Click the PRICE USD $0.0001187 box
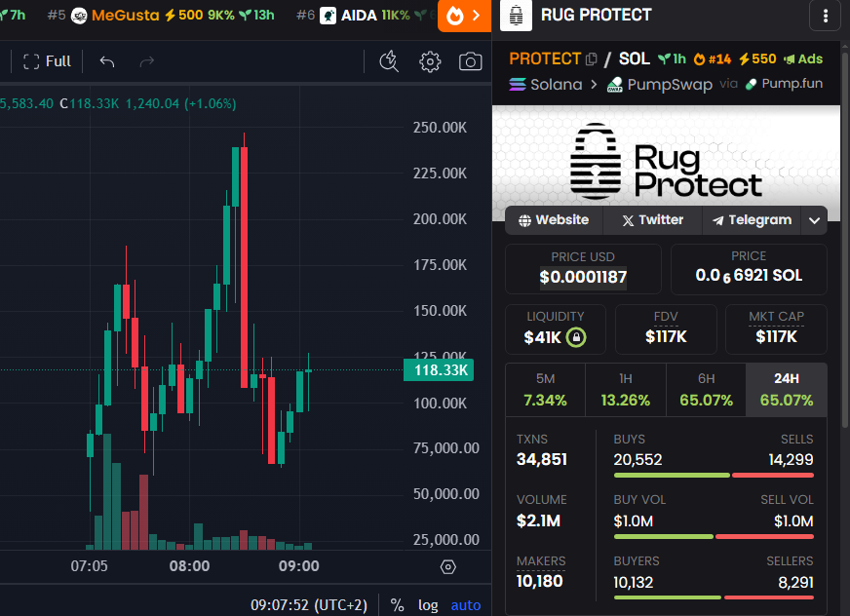Image resolution: width=850 pixels, height=616 pixels. 583,269
